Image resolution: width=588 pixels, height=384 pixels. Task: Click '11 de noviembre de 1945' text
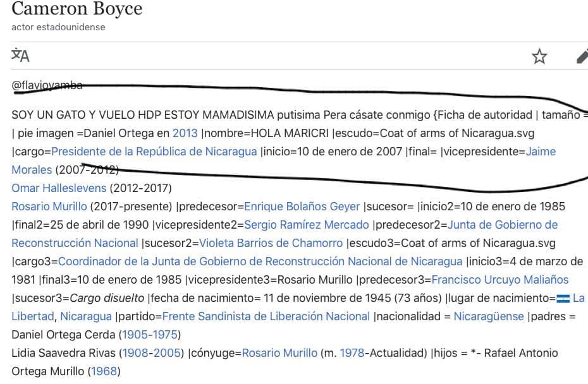click(x=328, y=298)
